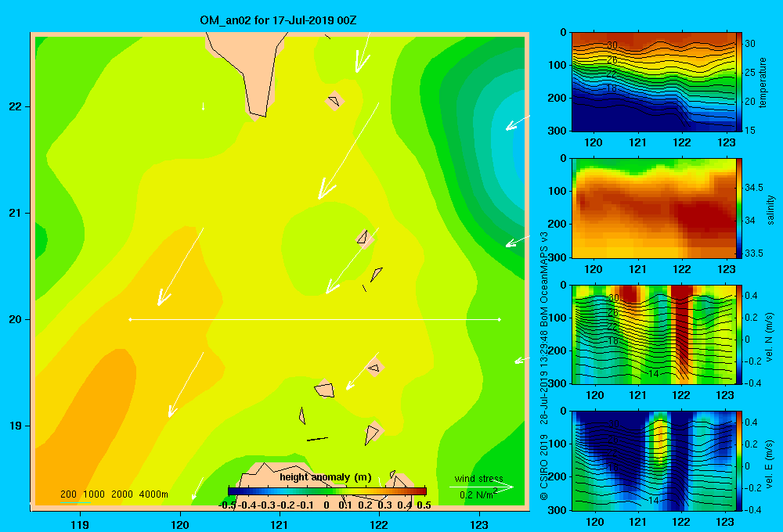Click the "BoM OceanMAPS v3" vertical text
This screenshot has width=783, height=532.
pos(544,279)
